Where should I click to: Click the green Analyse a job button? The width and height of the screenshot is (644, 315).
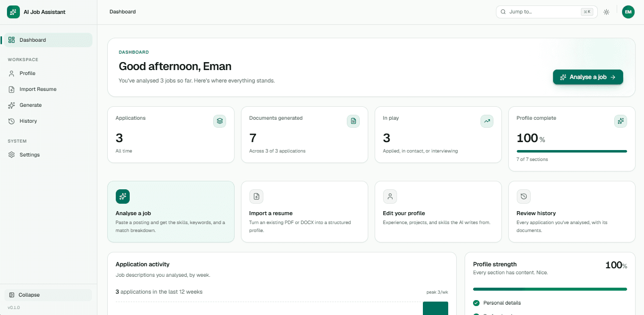pyautogui.click(x=588, y=77)
